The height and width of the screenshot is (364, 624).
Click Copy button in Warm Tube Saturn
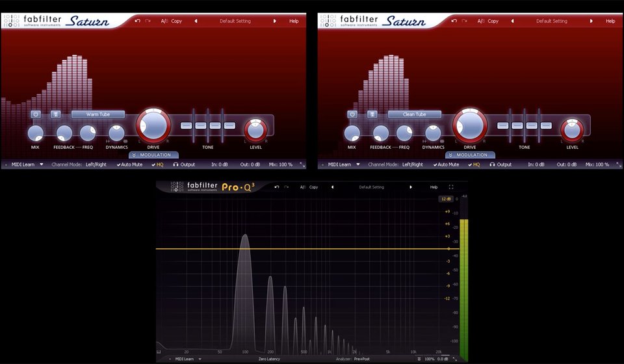tap(176, 21)
